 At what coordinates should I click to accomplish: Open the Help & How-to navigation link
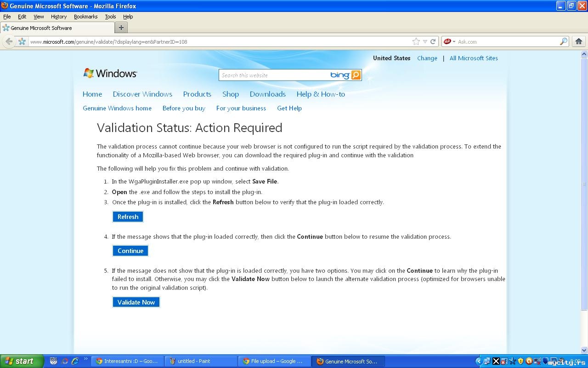[x=321, y=94]
